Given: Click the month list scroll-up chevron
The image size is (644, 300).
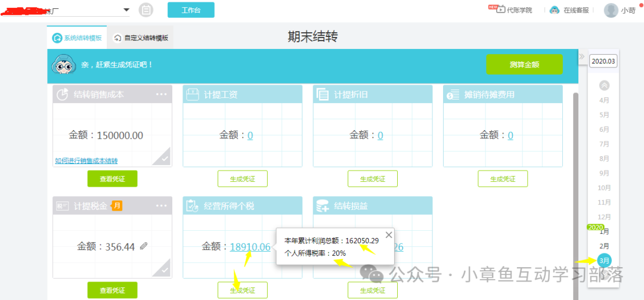Looking at the screenshot, I should [x=604, y=85].
